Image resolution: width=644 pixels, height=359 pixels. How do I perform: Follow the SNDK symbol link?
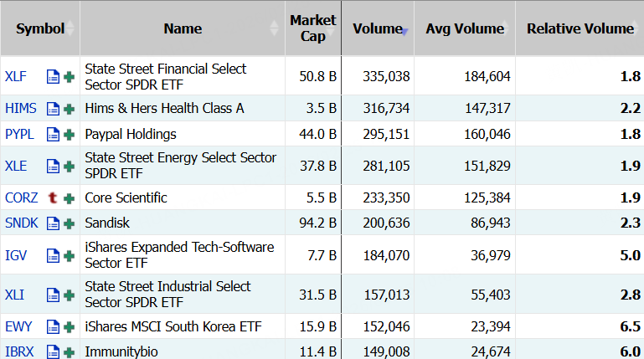pyautogui.click(x=21, y=223)
